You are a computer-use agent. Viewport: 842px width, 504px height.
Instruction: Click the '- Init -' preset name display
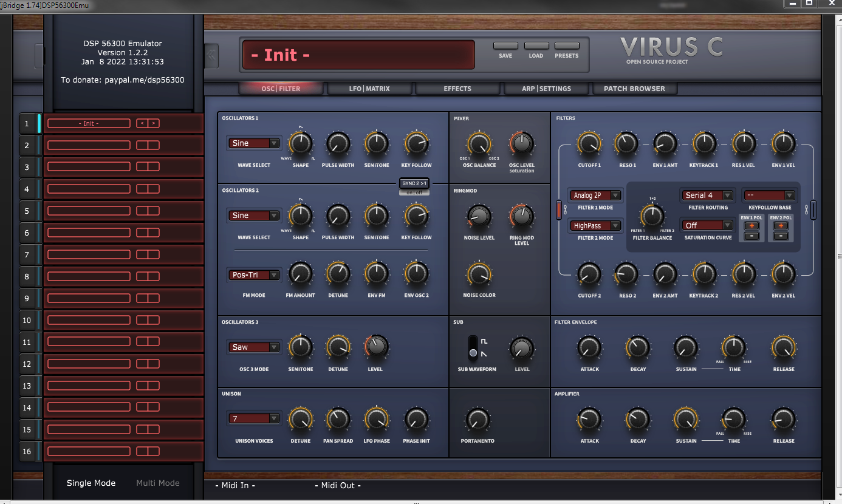358,55
